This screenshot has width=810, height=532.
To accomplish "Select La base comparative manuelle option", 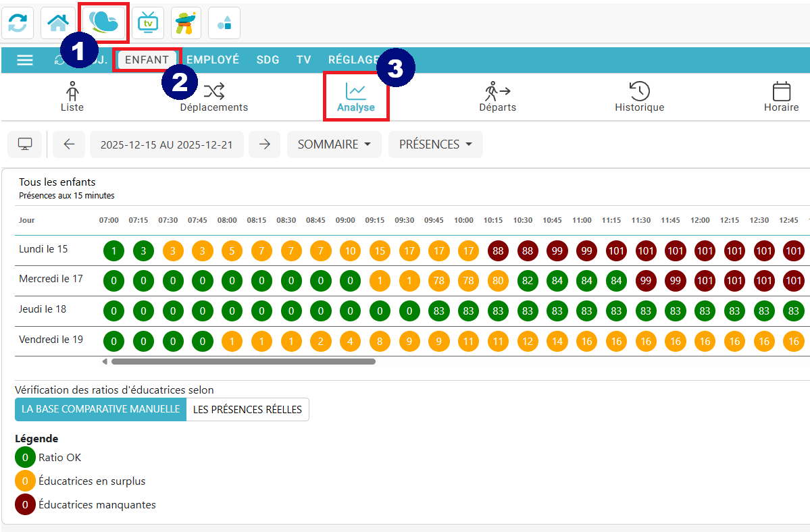I will click(101, 410).
